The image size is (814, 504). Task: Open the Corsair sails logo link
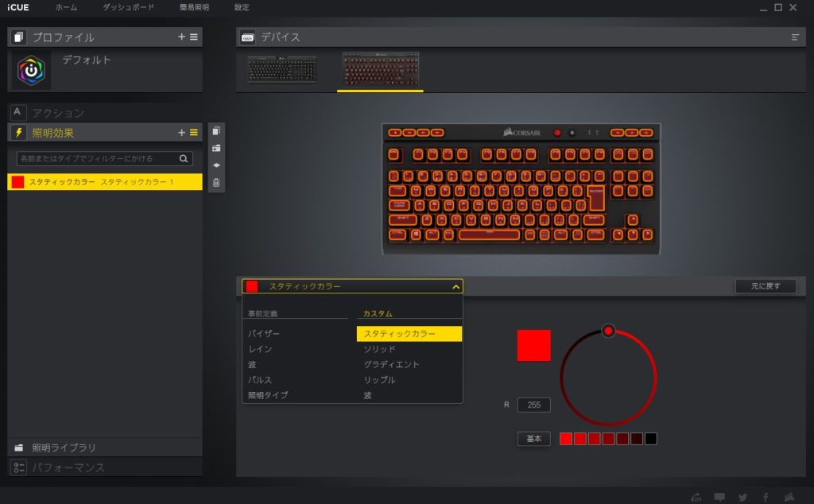click(789, 497)
